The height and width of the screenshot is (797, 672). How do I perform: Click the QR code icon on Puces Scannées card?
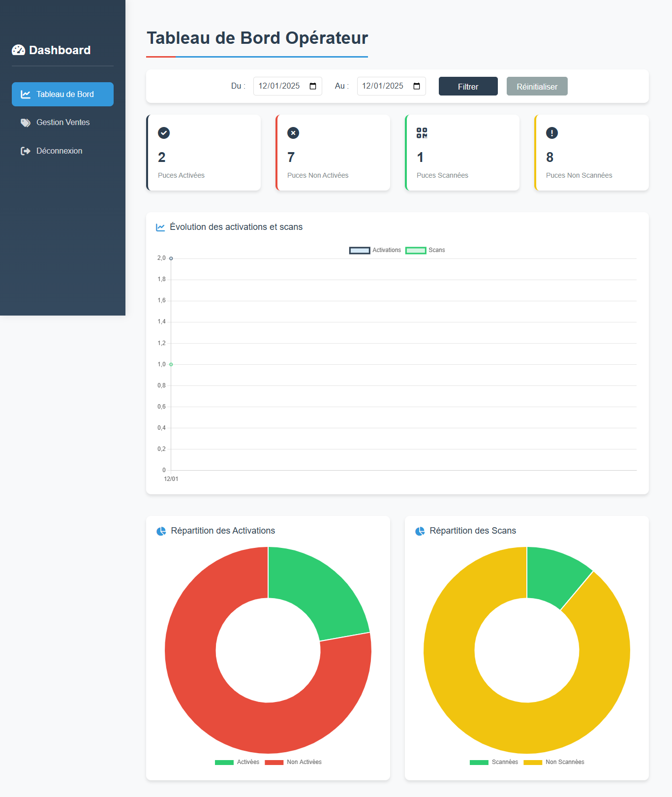tap(422, 133)
